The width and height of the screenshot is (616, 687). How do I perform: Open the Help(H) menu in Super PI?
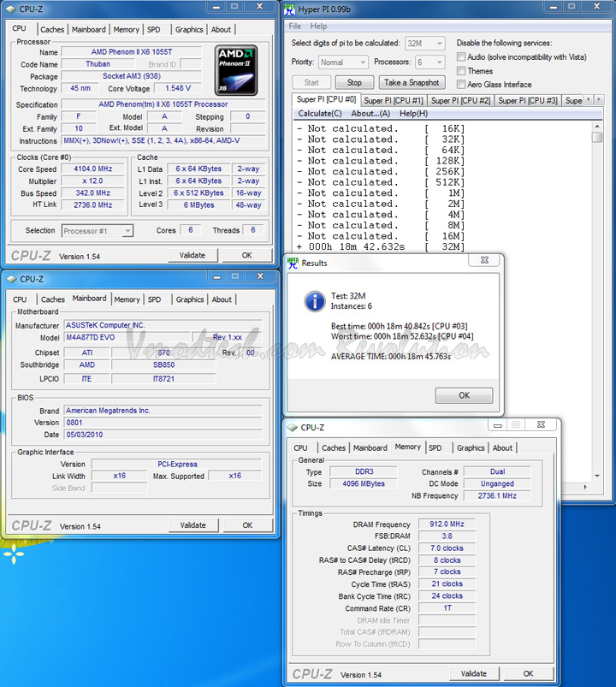(x=413, y=114)
